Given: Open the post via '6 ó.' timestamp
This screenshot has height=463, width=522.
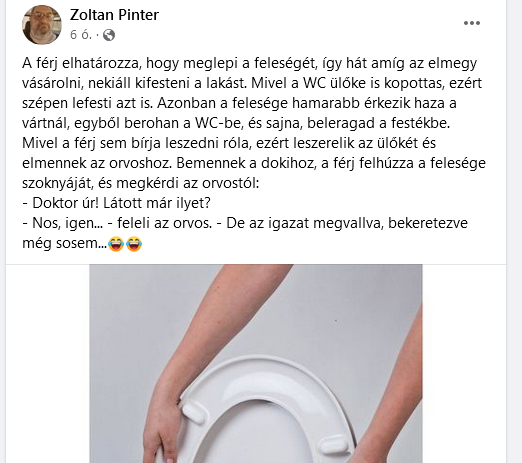Looking at the screenshot, I should (81, 35).
